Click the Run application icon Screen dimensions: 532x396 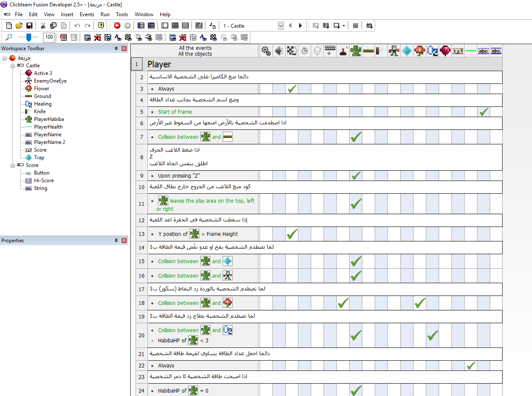[326, 26]
